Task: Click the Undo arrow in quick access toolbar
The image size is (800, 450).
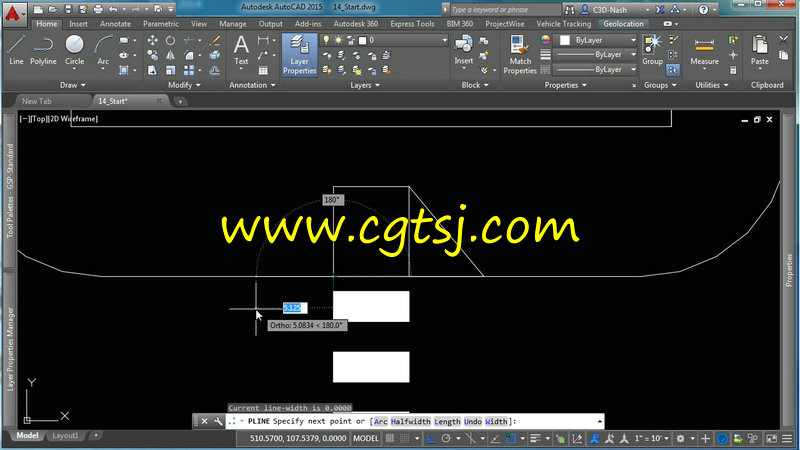Action: click(113, 9)
